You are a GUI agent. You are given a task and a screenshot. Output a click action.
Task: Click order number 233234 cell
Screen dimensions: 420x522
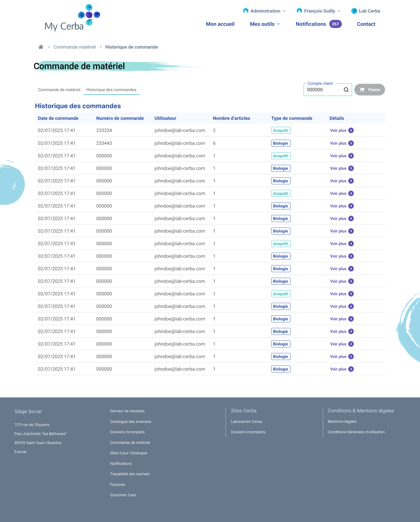point(104,130)
